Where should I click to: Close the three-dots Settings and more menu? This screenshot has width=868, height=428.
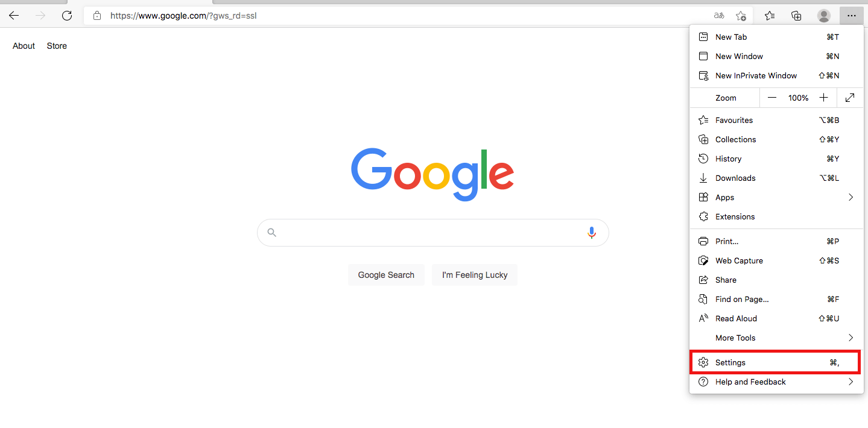851,16
